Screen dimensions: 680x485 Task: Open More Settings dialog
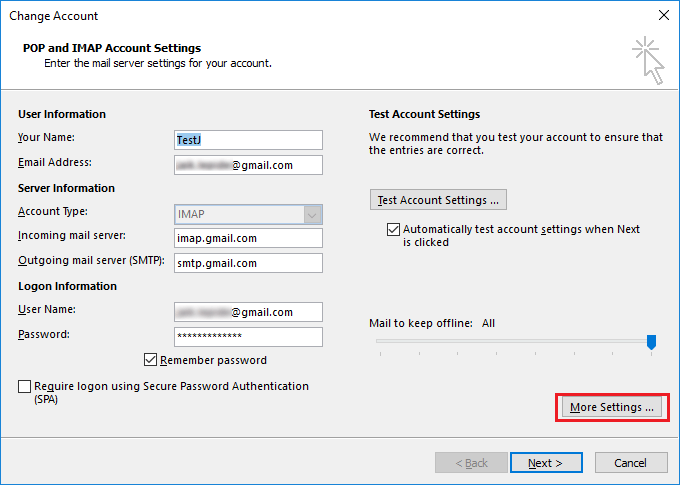pos(611,407)
